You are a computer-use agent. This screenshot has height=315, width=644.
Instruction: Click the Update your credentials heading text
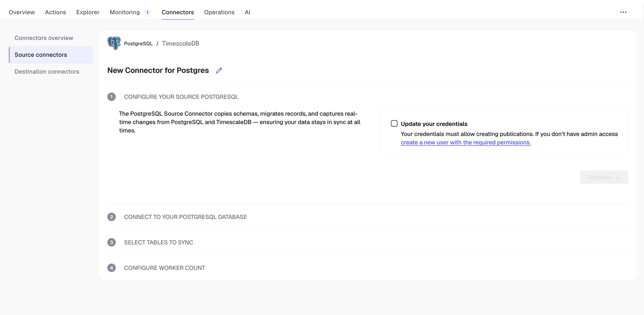(x=434, y=124)
